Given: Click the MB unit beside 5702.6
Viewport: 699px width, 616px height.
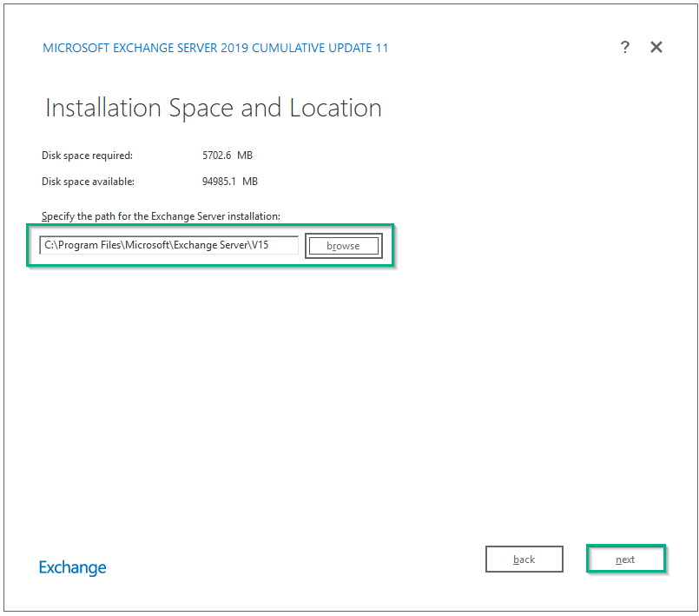Looking at the screenshot, I should (x=245, y=156).
